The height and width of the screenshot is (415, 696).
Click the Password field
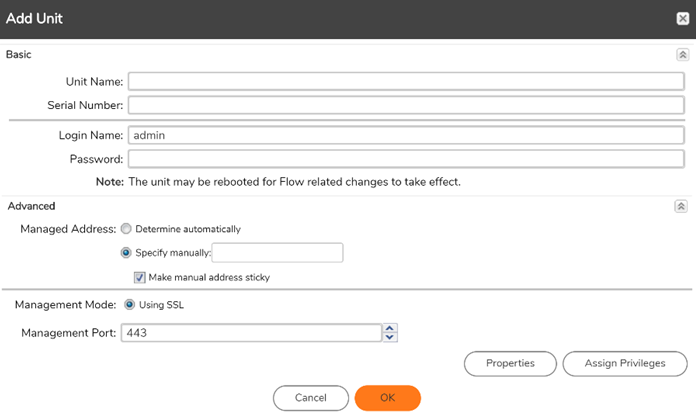(405, 159)
